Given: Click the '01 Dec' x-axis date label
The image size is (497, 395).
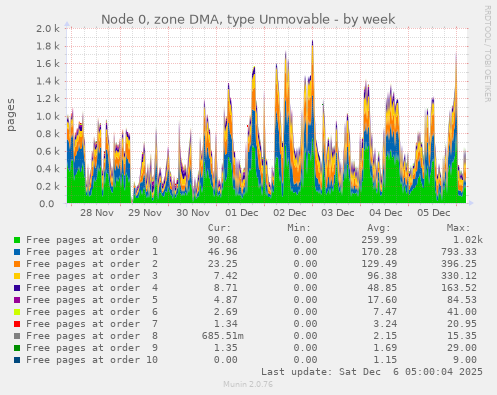Looking at the screenshot, I should [242, 213].
